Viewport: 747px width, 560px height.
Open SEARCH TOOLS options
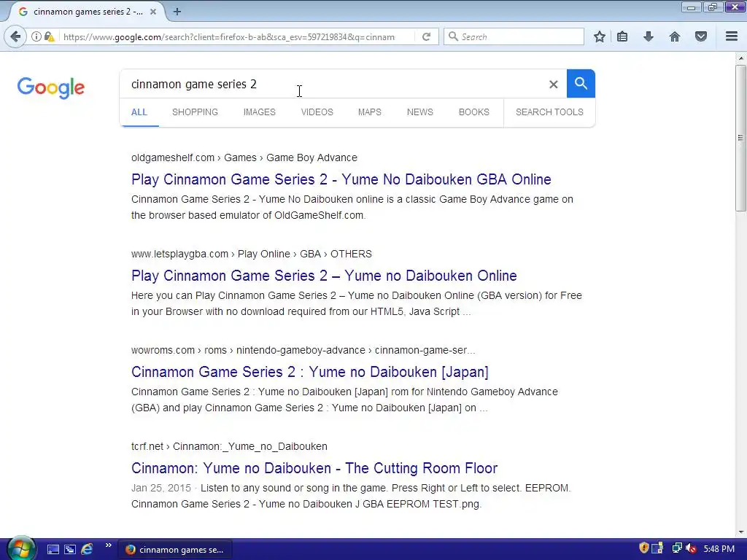(x=549, y=112)
